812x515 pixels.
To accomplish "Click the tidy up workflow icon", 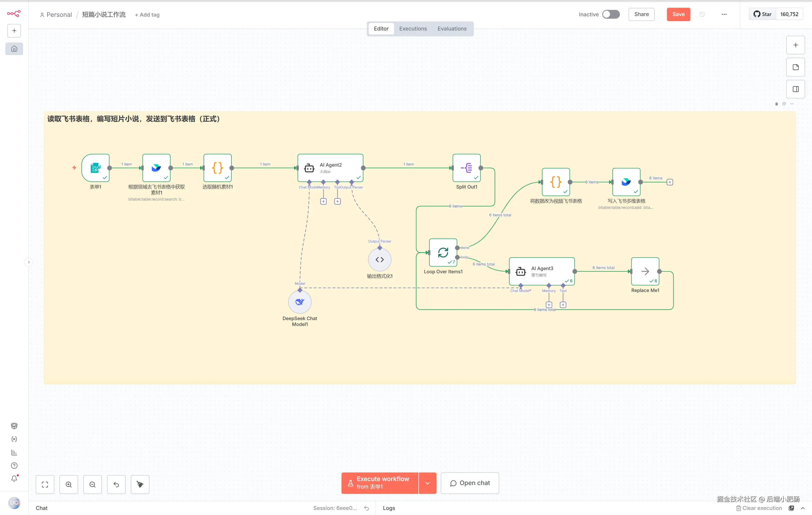I will tap(140, 484).
